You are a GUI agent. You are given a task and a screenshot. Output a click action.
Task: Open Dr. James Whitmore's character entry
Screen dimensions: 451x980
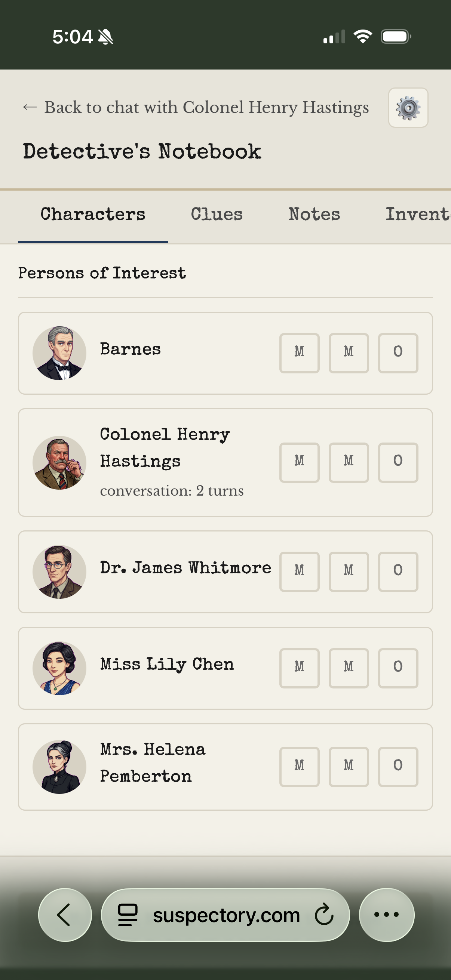(185, 568)
